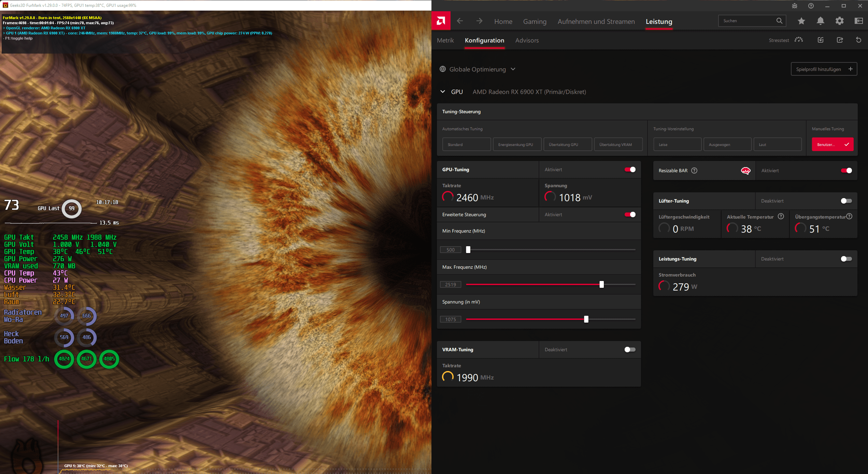This screenshot has height=474, width=868.
Task: Expand the Globale Optimierung dropdown
Action: coord(513,69)
